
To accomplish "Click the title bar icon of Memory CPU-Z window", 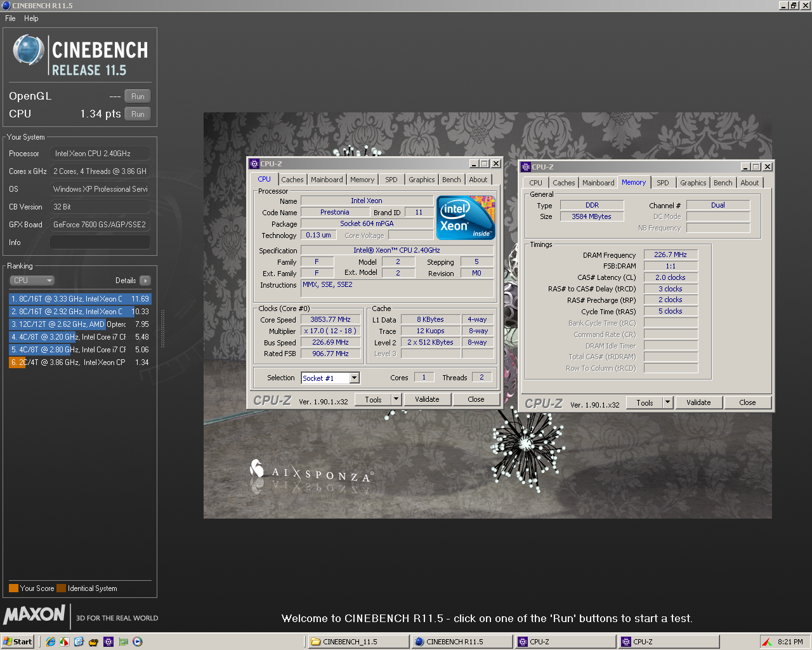I will point(526,167).
